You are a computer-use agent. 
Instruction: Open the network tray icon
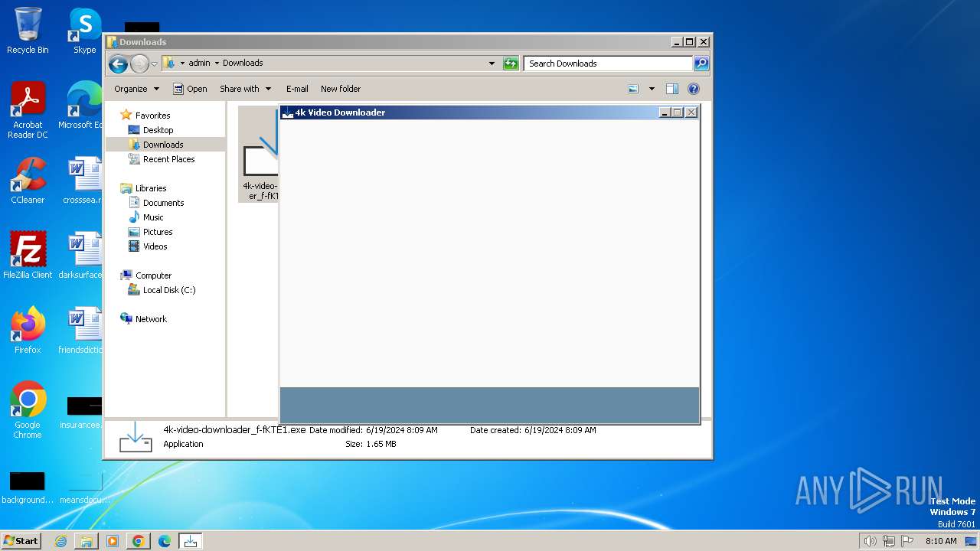click(x=889, y=541)
